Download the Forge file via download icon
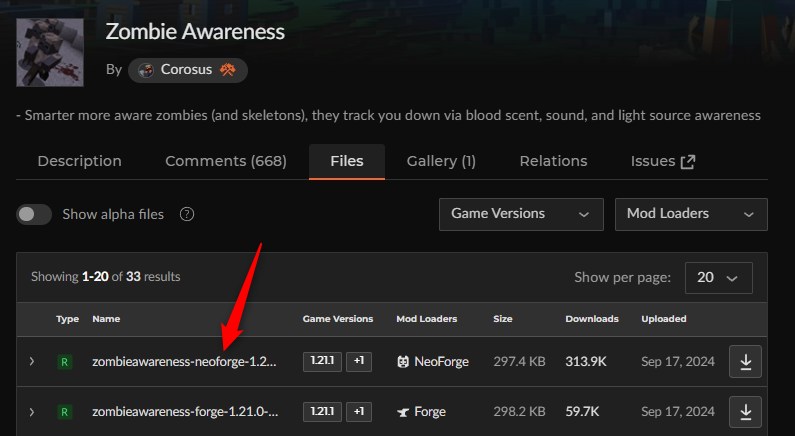Screen dimensions: 795x436 pos(745,412)
